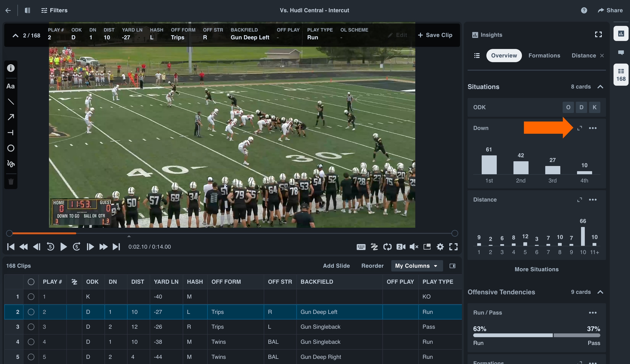This screenshot has height=364, width=630.
Task: Select the checkbox for play 3
Action: pyautogui.click(x=31, y=327)
